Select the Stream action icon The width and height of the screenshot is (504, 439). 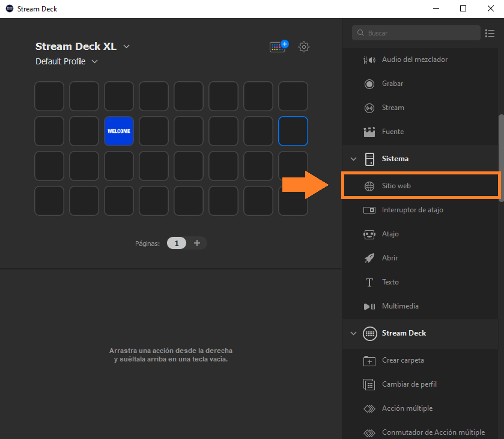(x=369, y=108)
